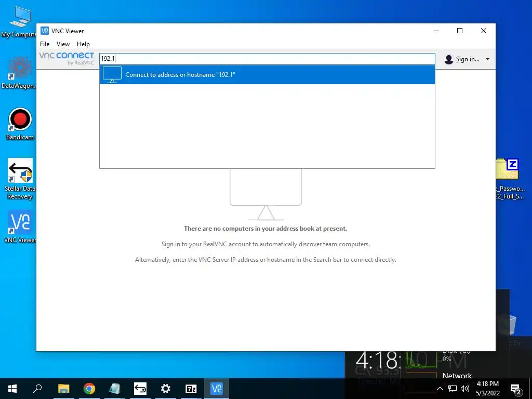Open the network tray icon
The image size is (532, 399).
(453, 389)
